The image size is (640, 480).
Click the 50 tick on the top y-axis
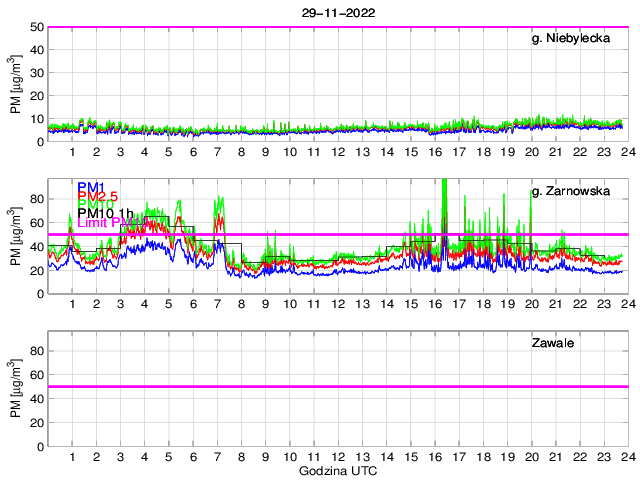(35, 27)
